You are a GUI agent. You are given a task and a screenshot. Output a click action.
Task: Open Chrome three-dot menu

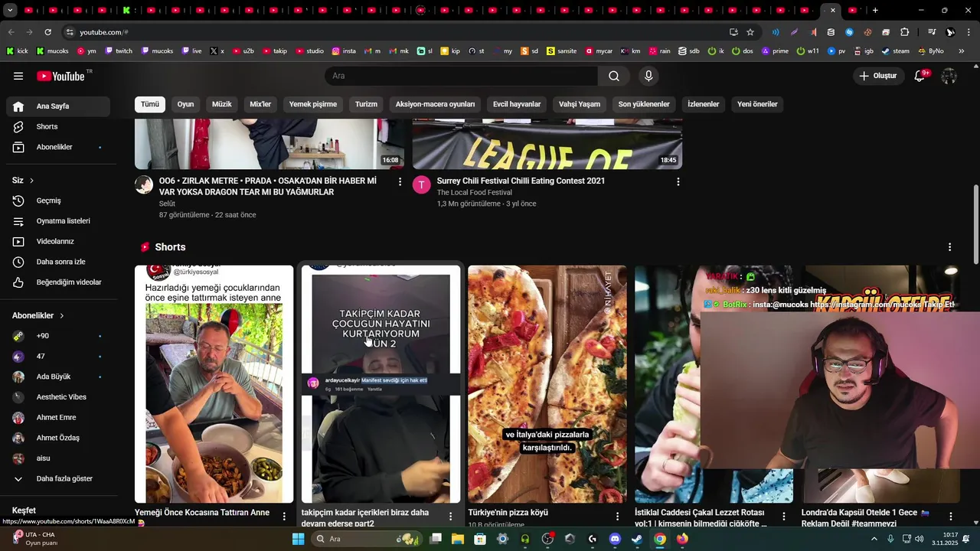pyautogui.click(x=969, y=32)
